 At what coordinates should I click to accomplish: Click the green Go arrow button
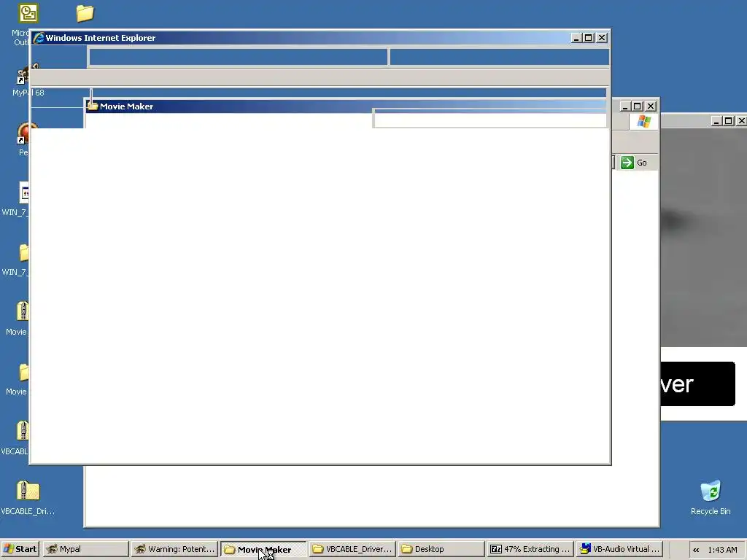pyautogui.click(x=627, y=163)
